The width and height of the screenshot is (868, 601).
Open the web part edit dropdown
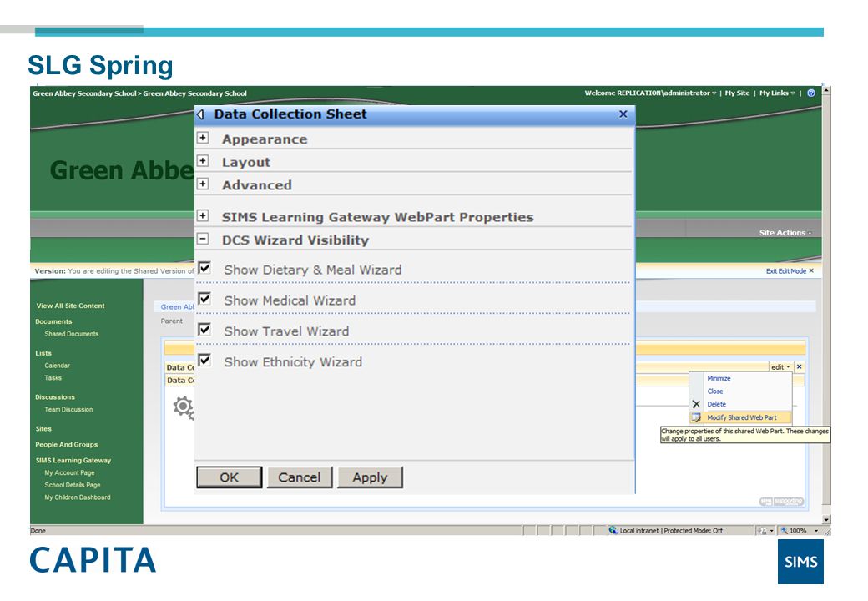pyautogui.click(x=780, y=367)
